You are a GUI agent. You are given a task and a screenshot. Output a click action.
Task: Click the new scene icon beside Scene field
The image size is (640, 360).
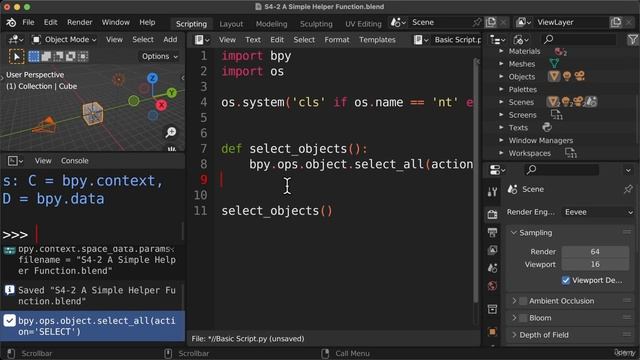coord(491,22)
